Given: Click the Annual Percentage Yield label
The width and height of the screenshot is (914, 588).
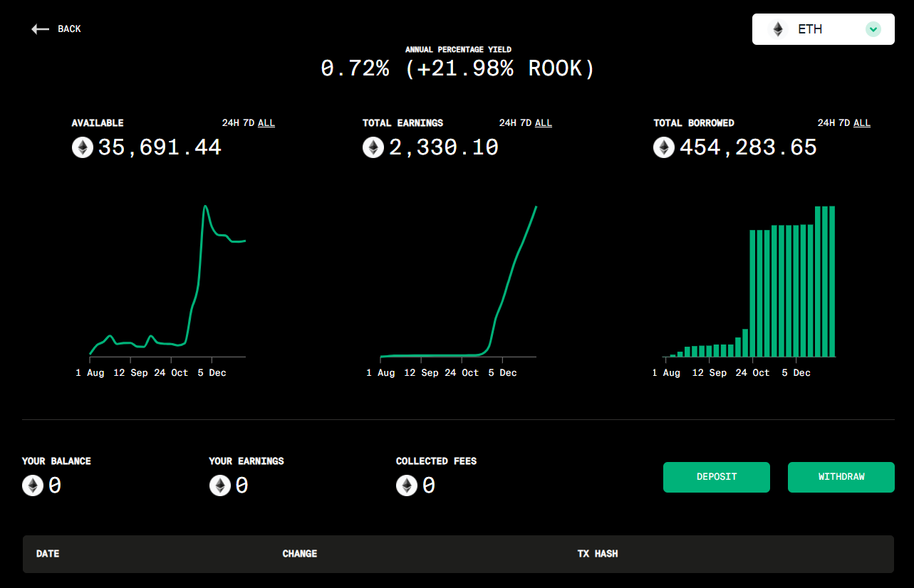Looking at the screenshot, I should click(458, 50).
